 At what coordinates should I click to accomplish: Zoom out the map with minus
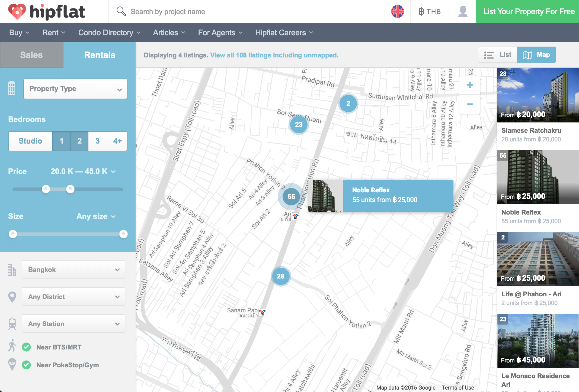coord(470,104)
